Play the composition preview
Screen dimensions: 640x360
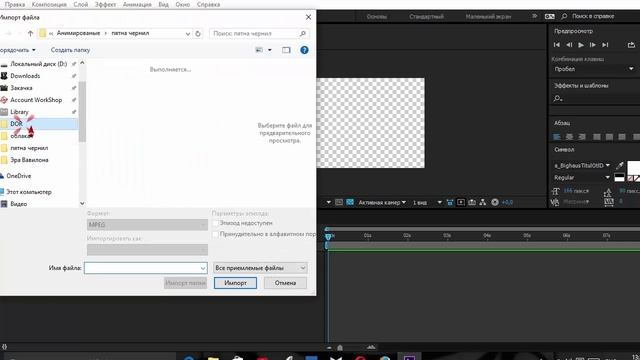(x=581, y=45)
